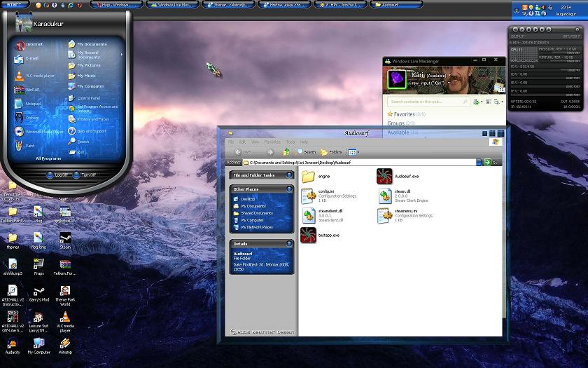Select config.ini file in Explorer

[x=329, y=196]
